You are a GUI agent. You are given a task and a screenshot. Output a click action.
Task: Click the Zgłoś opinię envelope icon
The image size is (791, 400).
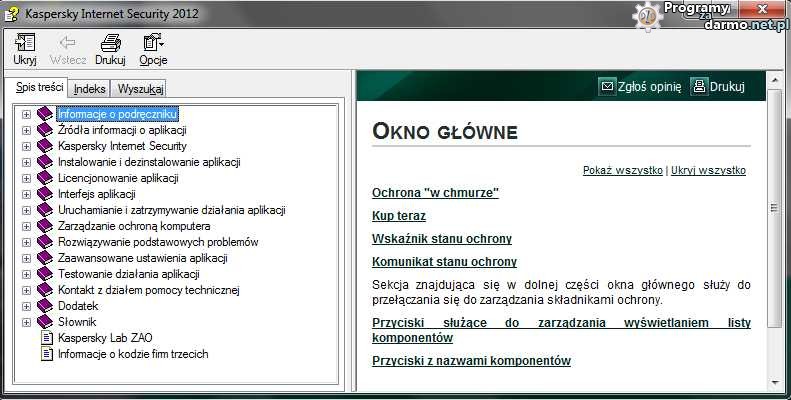point(607,86)
